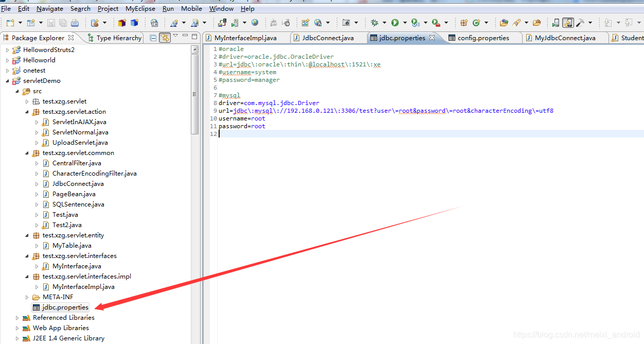Click the Save icon in toolbar

(x=51, y=23)
